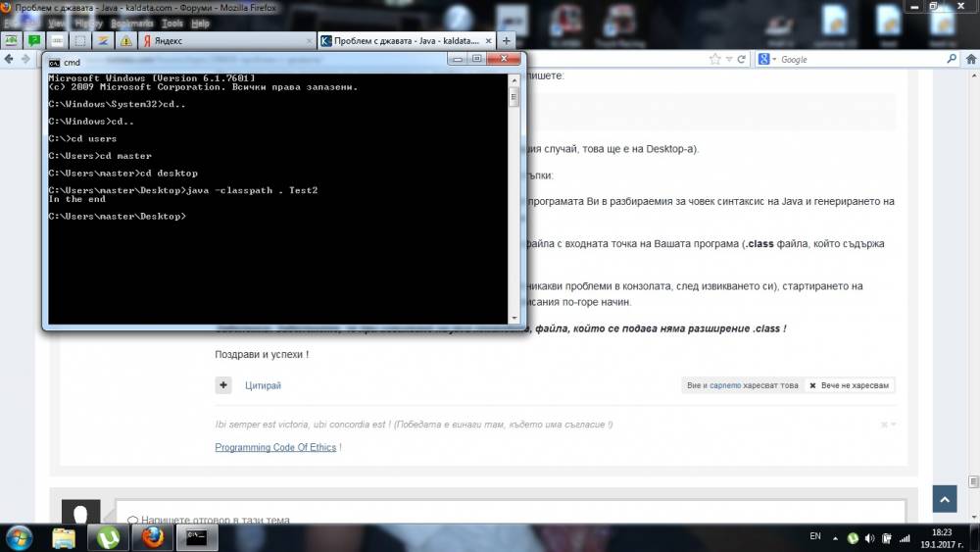This screenshot has width=980, height=552.
Task: Open the Tools menu in Firefox
Action: point(171,24)
